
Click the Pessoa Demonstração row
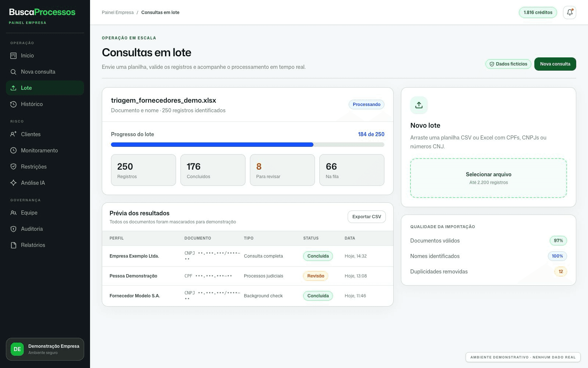click(x=248, y=276)
